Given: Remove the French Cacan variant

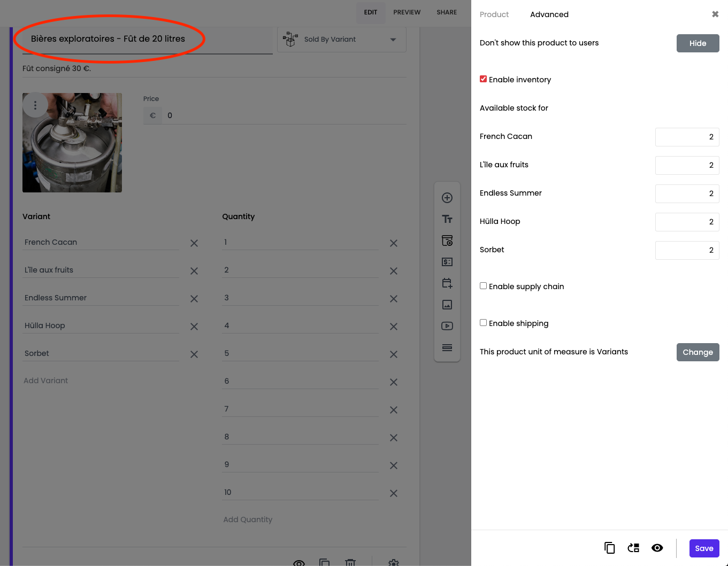Looking at the screenshot, I should tap(194, 243).
